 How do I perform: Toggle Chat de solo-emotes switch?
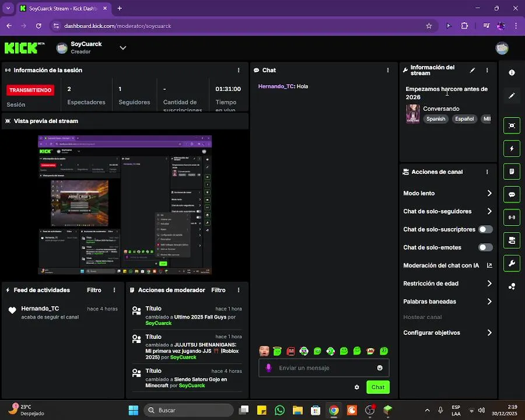pos(485,247)
